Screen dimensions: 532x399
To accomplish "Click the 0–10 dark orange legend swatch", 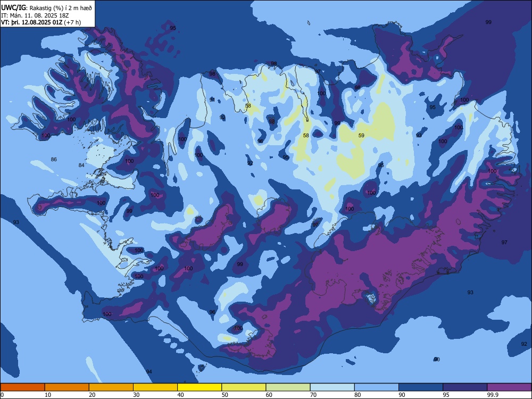I will click(x=23, y=387).
